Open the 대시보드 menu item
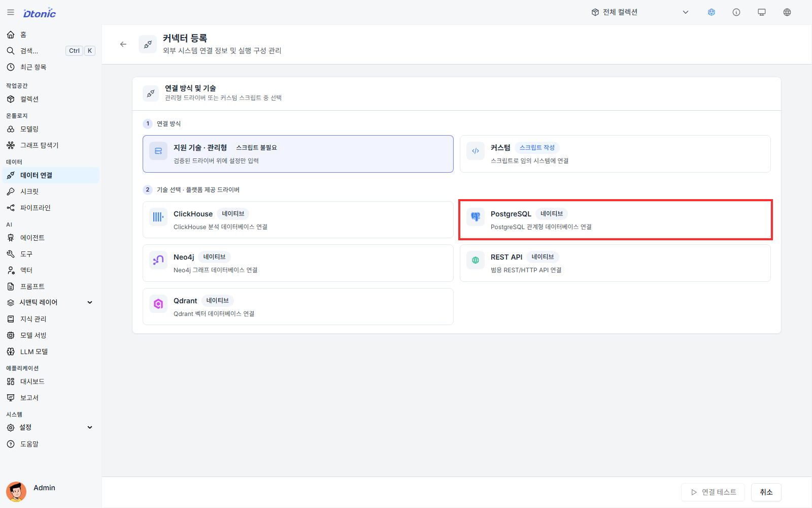Viewport: 812px width, 508px height. click(x=51, y=382)
